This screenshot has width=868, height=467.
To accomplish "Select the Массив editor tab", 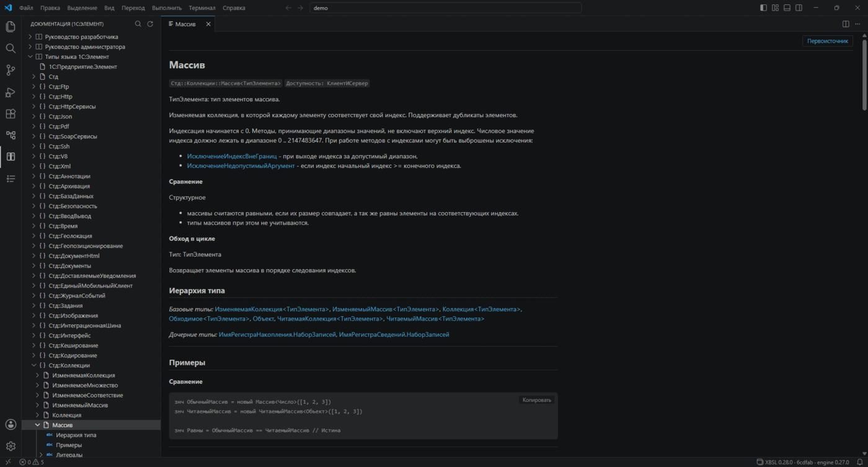I will coord(188,24).
